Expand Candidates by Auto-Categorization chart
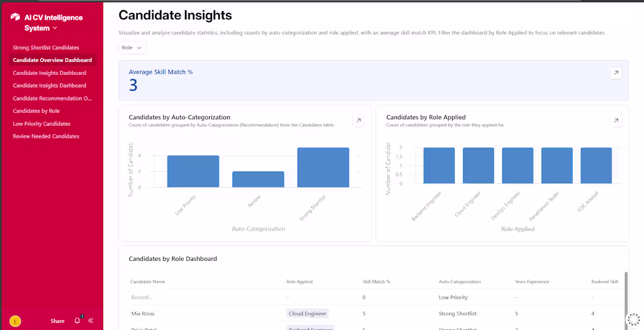Screen dimensions: 644x330 point(358,121)
